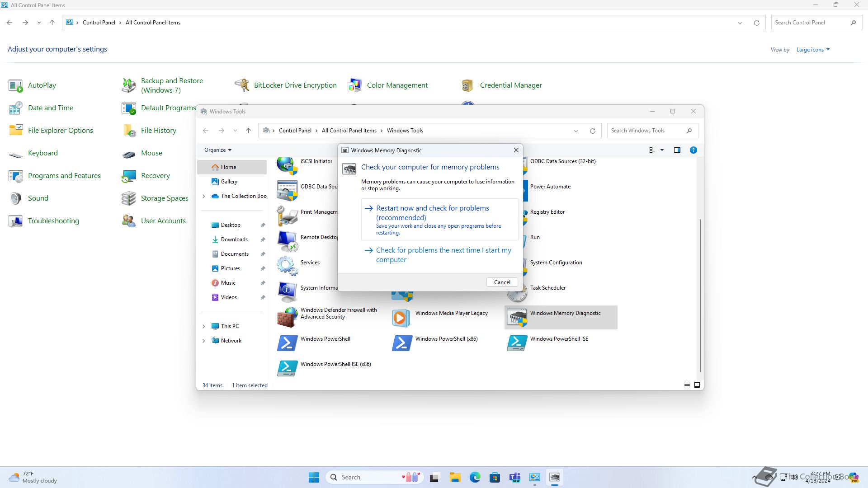Screen dimensions: 868x488
Task: Open Storage Spaces item
Action: tap(155, 198)
